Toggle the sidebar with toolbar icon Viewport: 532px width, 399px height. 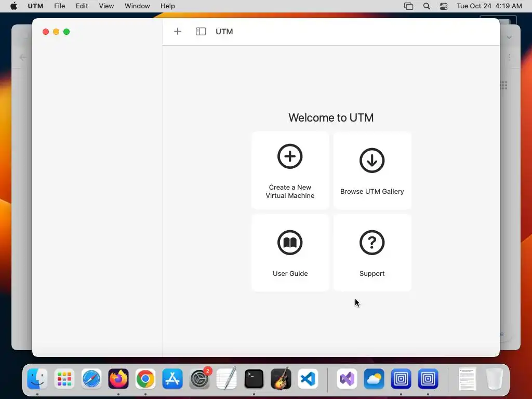click(201, 32)
